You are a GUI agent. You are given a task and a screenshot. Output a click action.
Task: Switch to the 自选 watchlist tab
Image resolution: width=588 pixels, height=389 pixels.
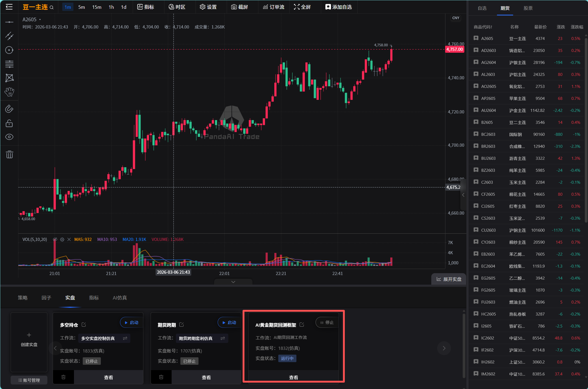[482, 8]
